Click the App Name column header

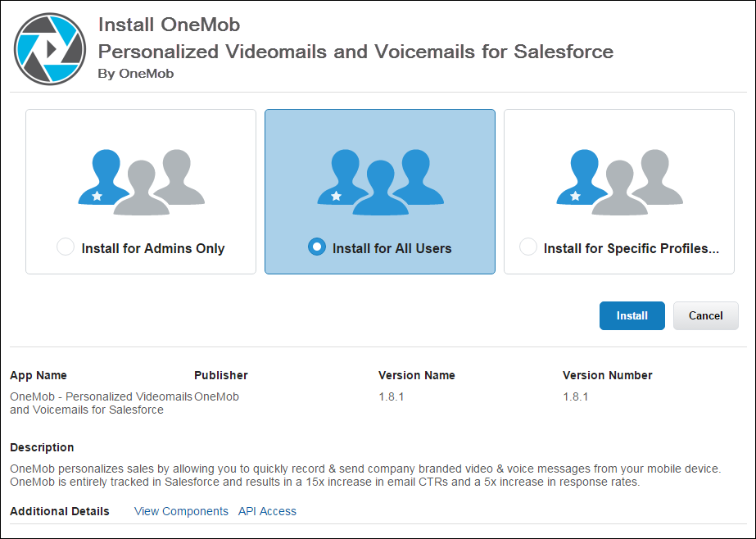pos(38,375)
